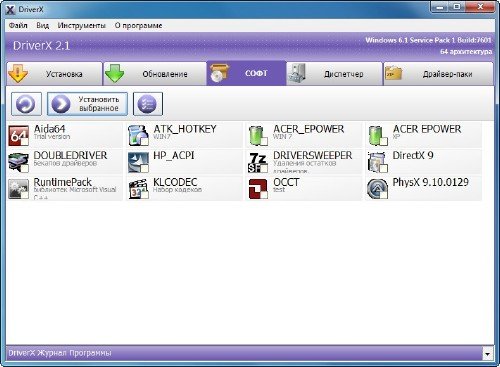Open the Инструменты menu
The image size is (500, 367).
click(x=81, y=25)
